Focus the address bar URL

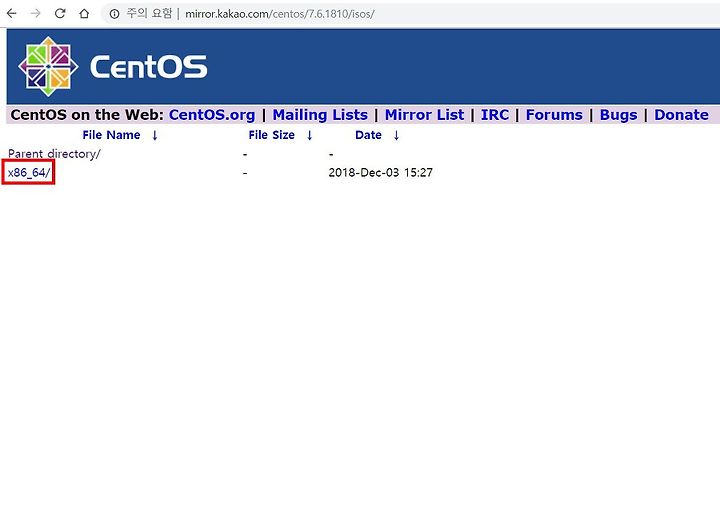click(280, 14)
